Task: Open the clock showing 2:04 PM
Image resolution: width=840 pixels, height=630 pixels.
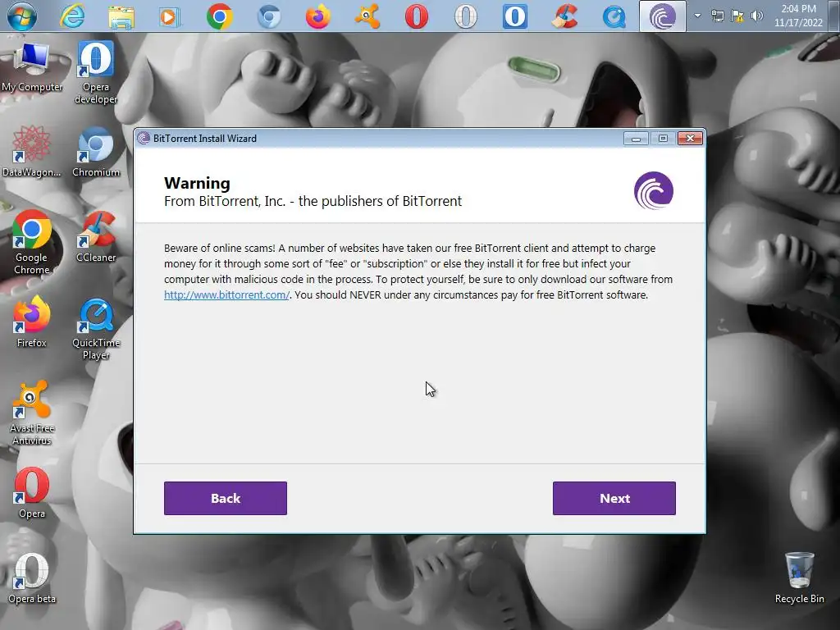Action: tap(798, 16)
